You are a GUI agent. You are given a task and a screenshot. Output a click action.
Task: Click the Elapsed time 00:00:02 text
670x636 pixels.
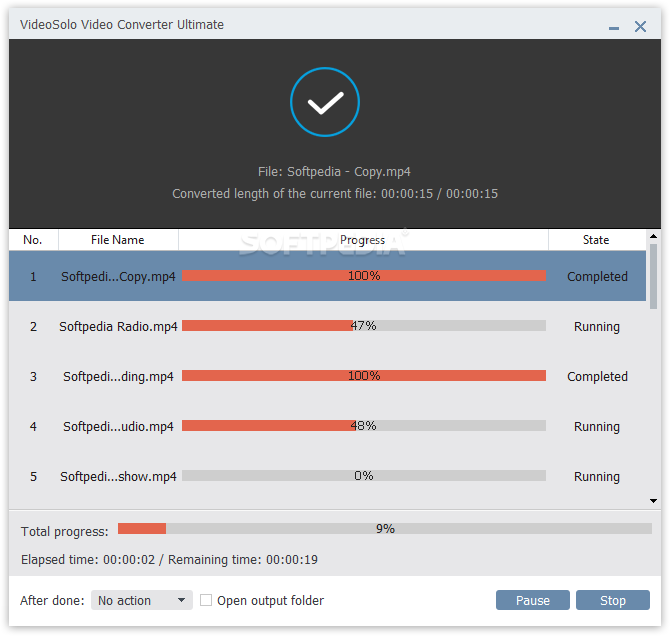(88, 559)
